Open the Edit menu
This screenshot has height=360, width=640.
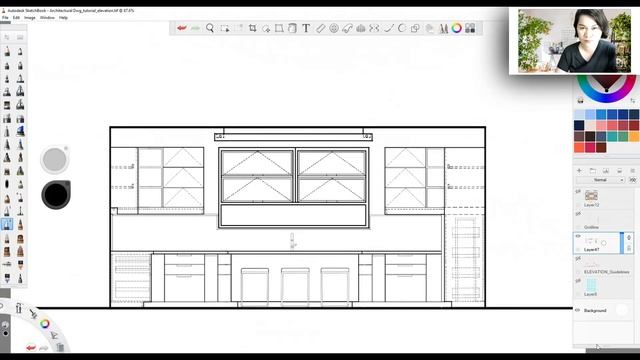coord(16,18)
